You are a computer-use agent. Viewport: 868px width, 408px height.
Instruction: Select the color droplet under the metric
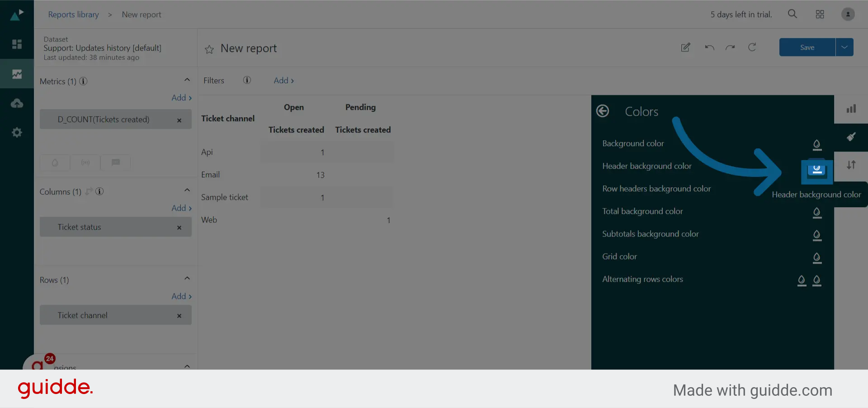[55, 162]
